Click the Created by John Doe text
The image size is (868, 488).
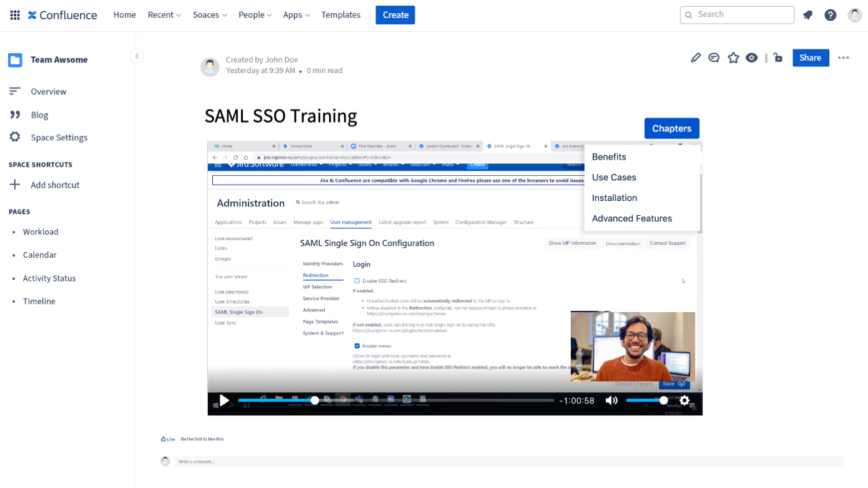click(x=262, y=60)
